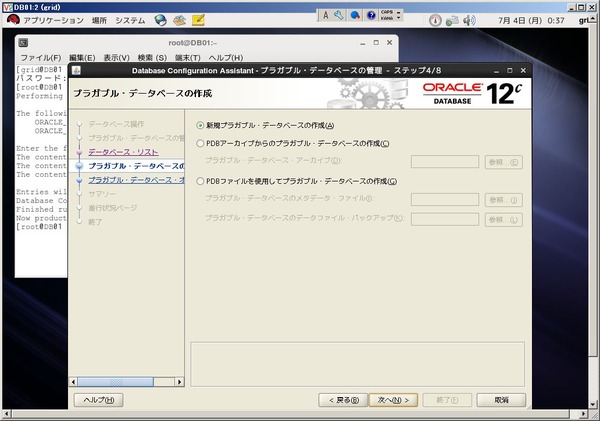600x421 pixels.
Task: Click step panel scrollbar left arrow
Action: (73, 382)
